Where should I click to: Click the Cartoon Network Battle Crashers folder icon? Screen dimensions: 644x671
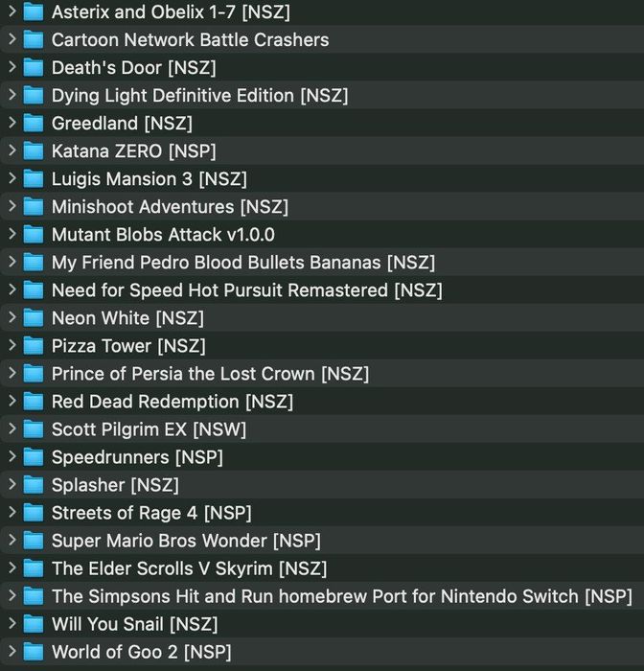coord(34,40)
